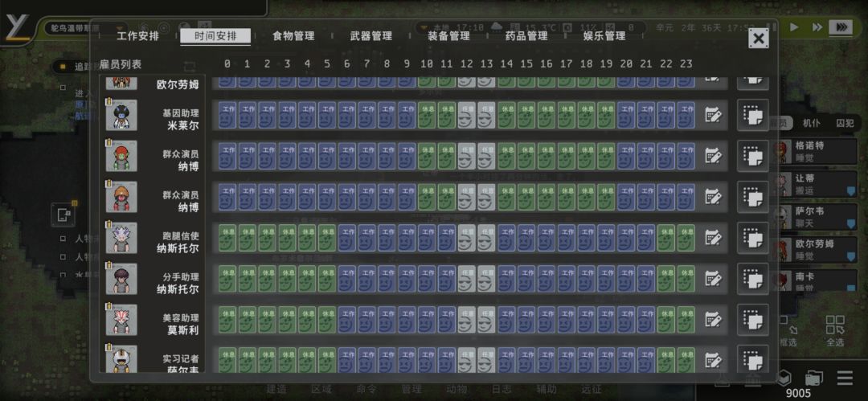The image size is (868, 401).
Task: Open the 命令 bottom menu
Action: coord(366,389)
